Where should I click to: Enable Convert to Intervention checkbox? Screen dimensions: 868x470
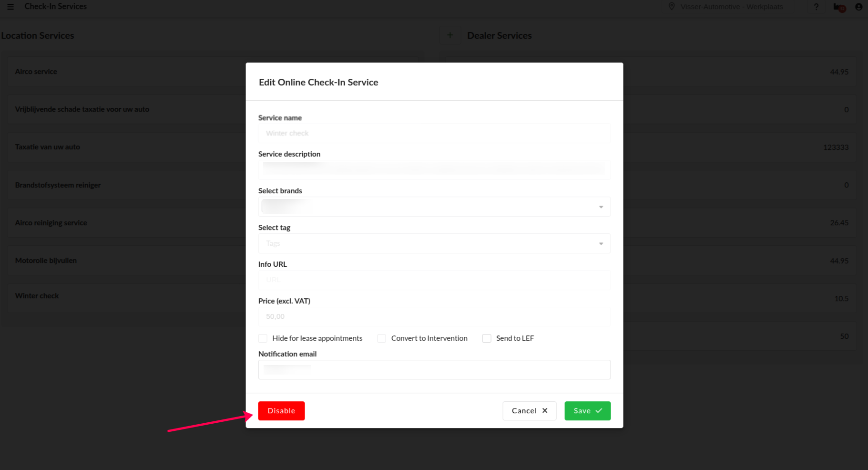(381, 338)
